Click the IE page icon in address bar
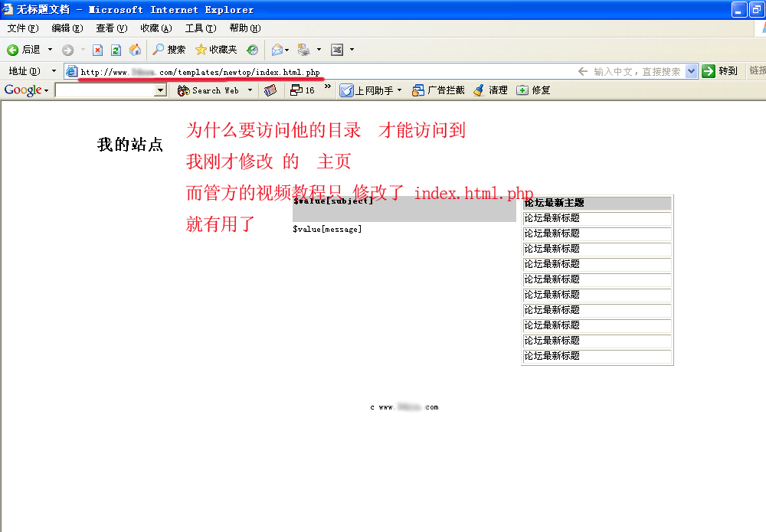 tap(72, 72)
